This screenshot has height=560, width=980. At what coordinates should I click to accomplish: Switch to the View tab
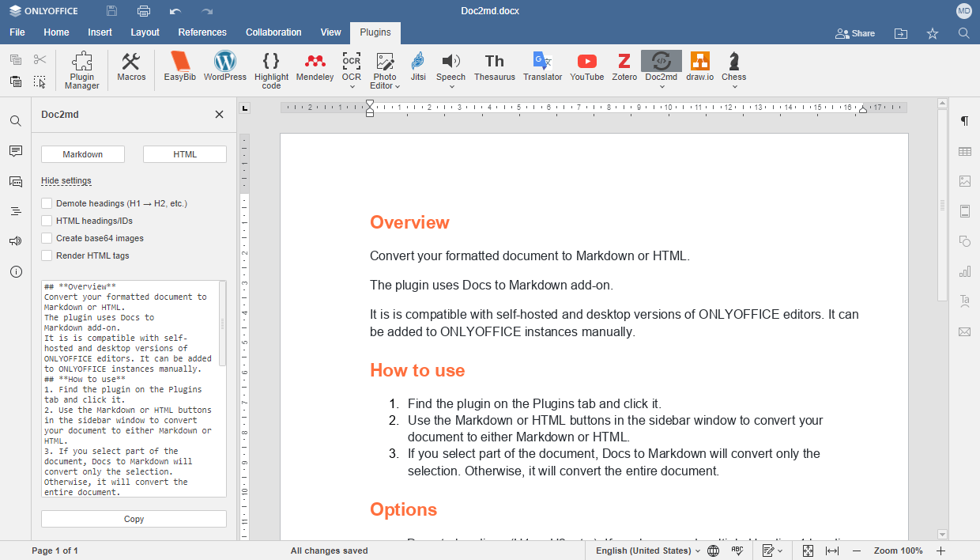(x=330, y=32)
